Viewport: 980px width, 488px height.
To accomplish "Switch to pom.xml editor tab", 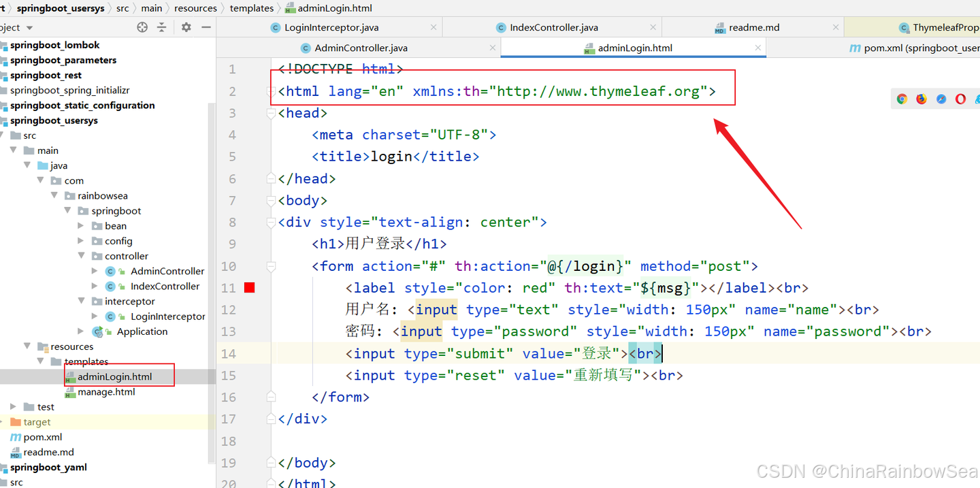I will coord(915,48).
